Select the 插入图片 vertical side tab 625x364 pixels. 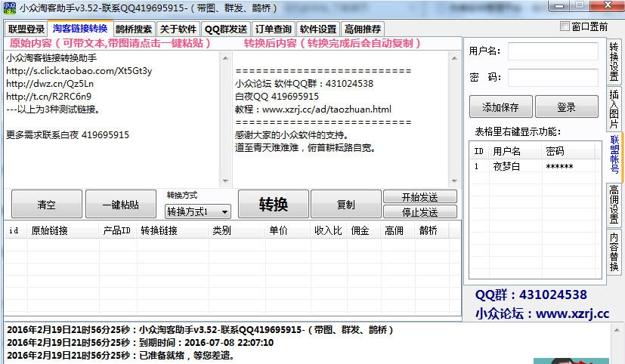point(614,109)
